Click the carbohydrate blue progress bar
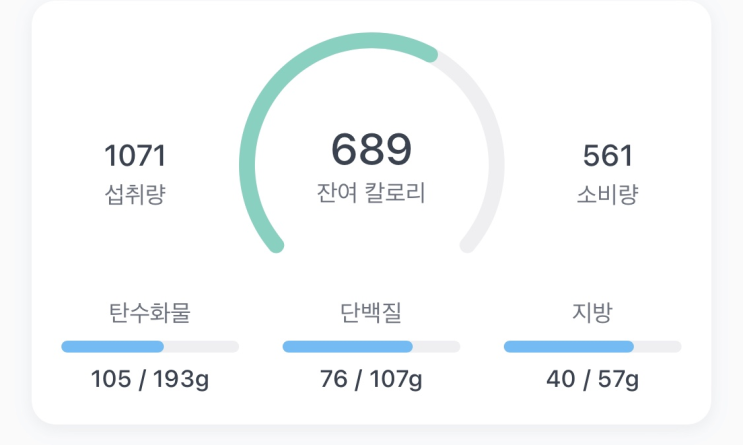Screen dimensions: 743x445 112,346
